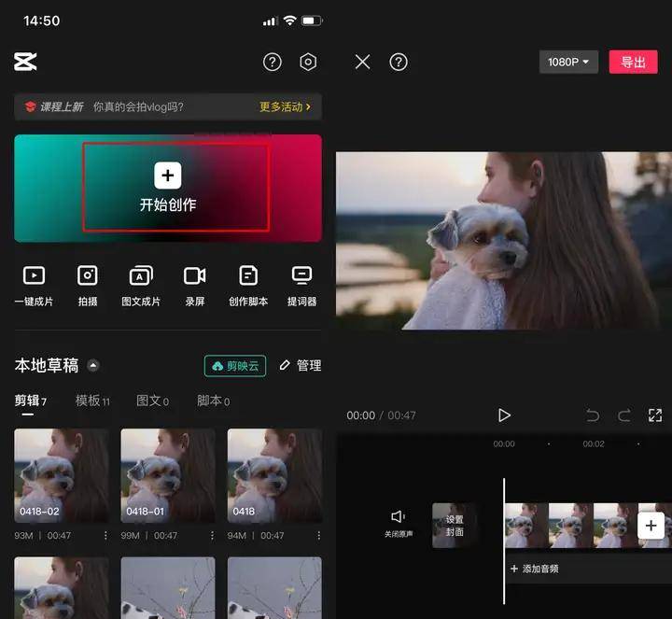
Task: Tap the 课程上新 course banner
Action: pyautogui.click(x=168, y=106)
